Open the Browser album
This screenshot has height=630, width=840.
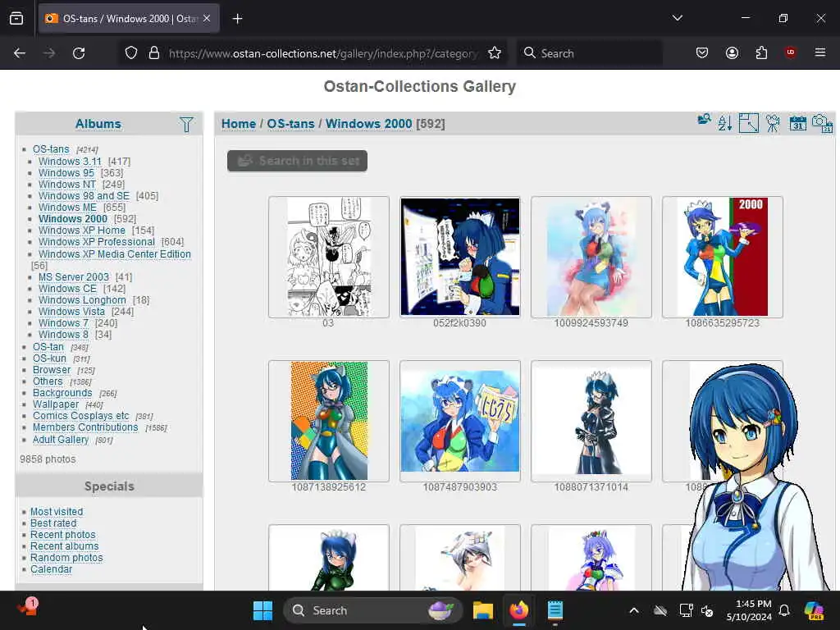[x=52, y=370]
